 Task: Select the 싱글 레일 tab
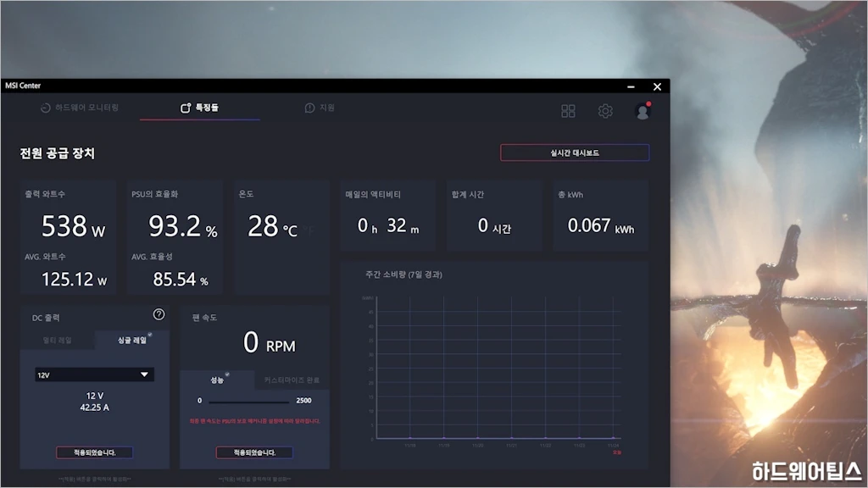pos(131,341)
